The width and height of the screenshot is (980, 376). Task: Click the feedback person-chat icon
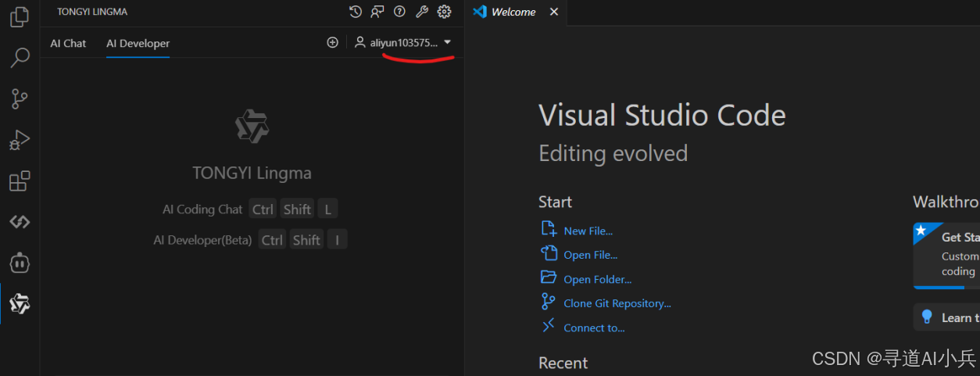pos(377,12)
